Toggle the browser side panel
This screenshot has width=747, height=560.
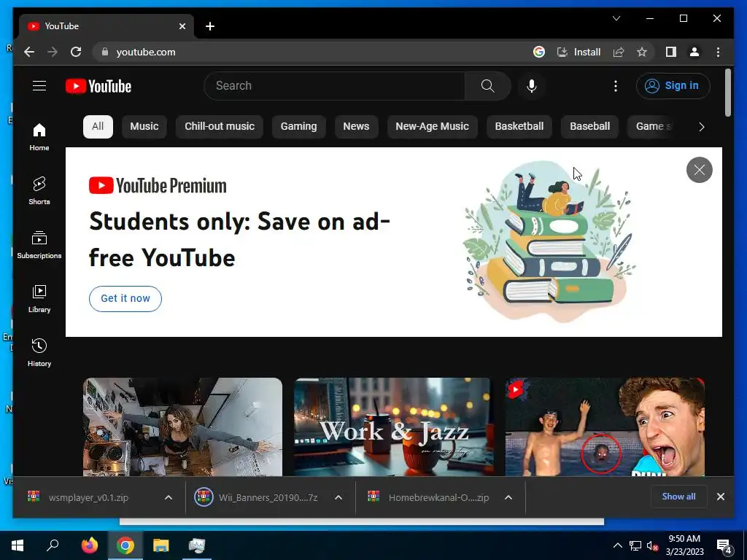(x=671, y=52)
